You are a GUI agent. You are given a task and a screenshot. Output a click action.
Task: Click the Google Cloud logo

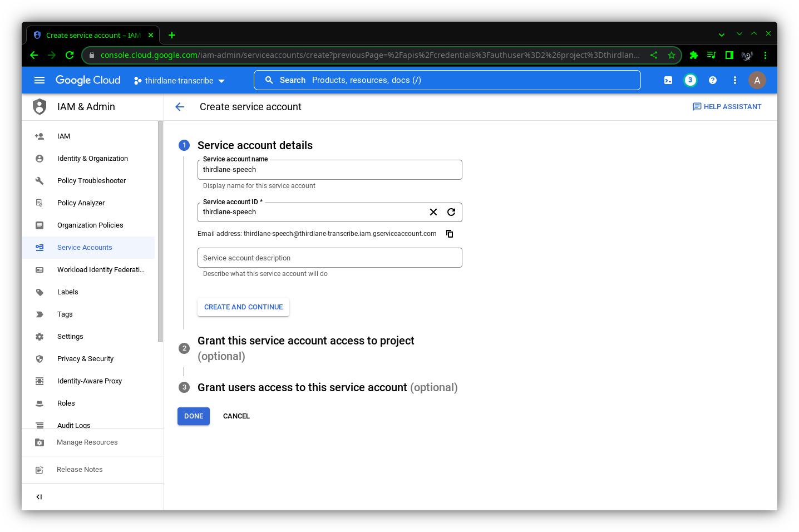88,80
